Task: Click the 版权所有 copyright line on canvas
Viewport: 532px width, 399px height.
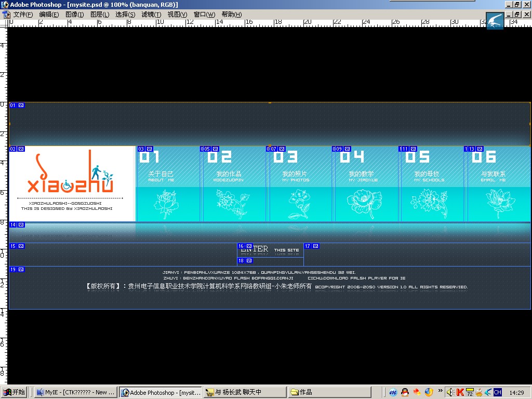Action: pyautogui.click(x=277, y=286)
